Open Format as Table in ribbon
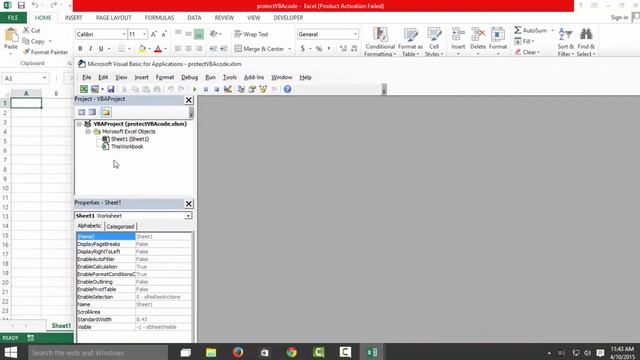Viewport: 640px width, 360px height. [410, 42]
